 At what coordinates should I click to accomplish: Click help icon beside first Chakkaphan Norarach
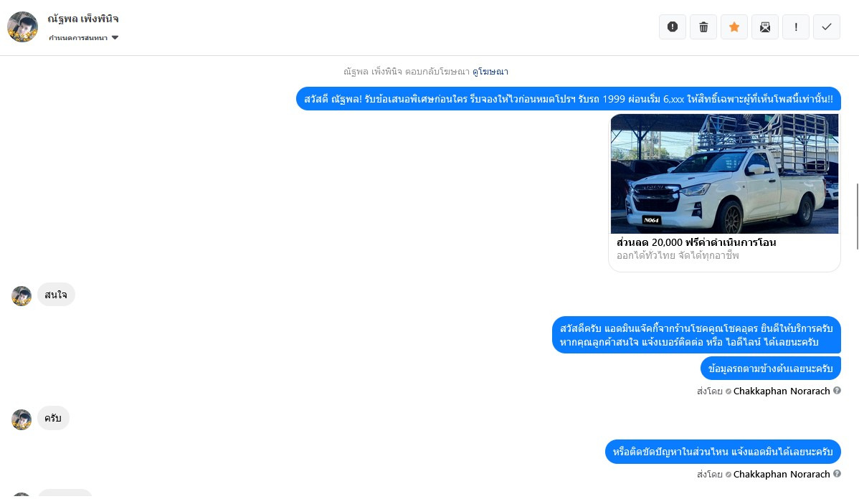click(837, 391)
